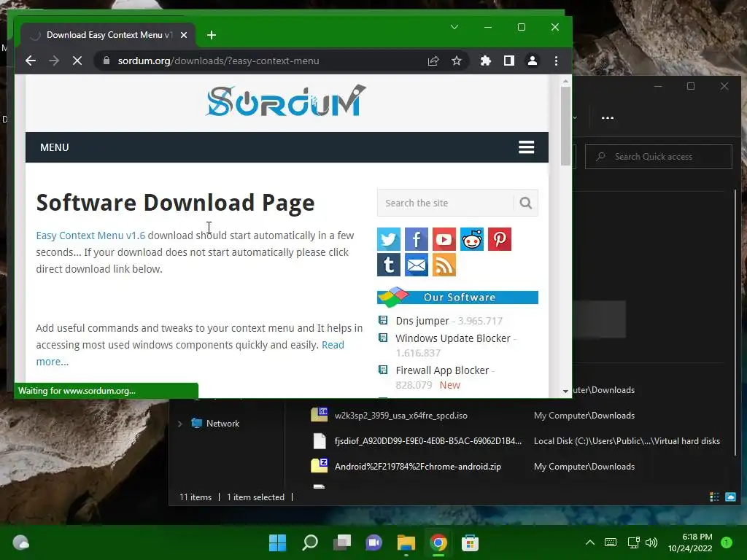The image size is (747, 560).
Task: Click the Sordum logo
Action: [286, 101]
